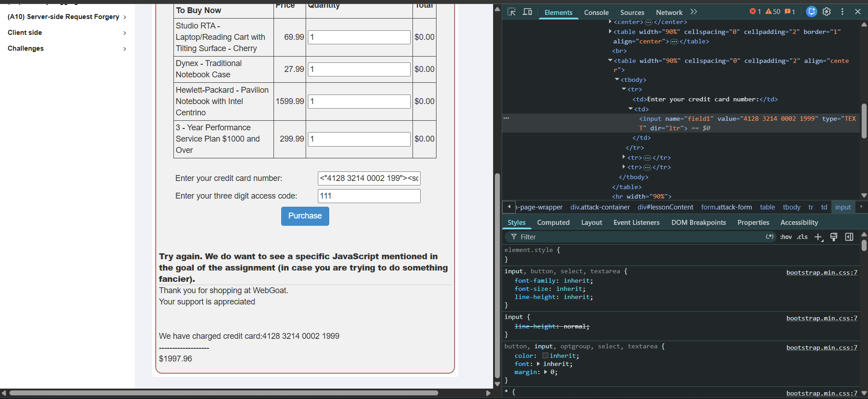Image resolution: width=868 pixels, height=399 pixels.
Task: Collapse the tbody node
Action: point(617,80)
